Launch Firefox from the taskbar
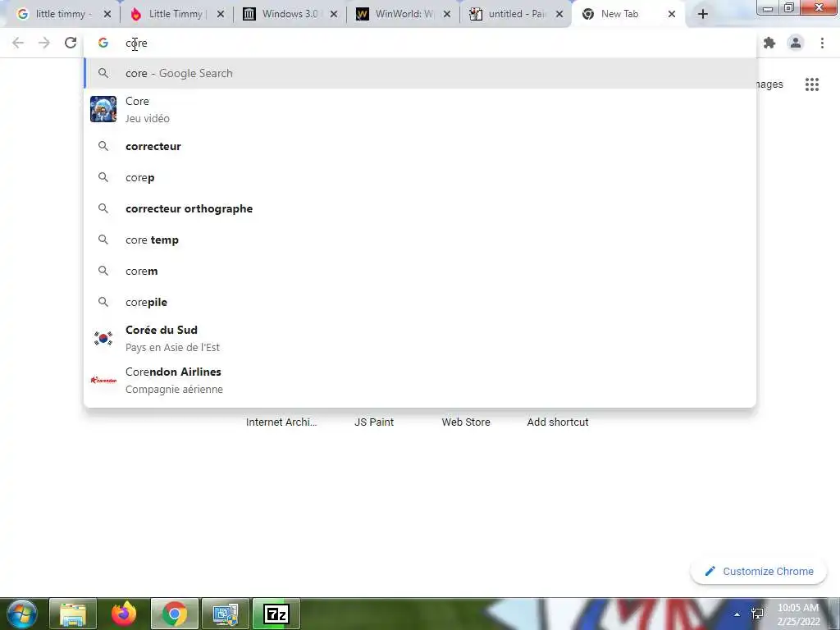This screenshot has height=630, width=840. click(124, 614)
